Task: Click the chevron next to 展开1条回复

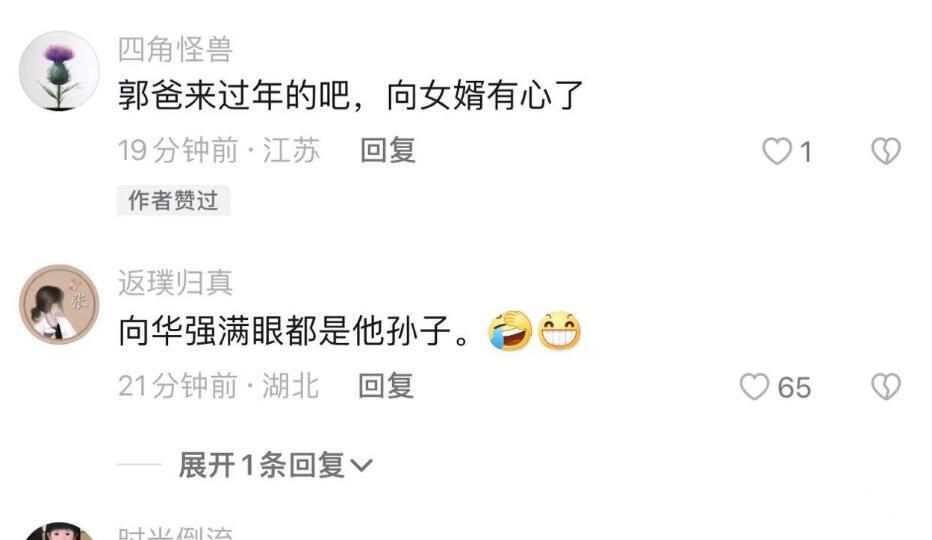Action: 361,466
